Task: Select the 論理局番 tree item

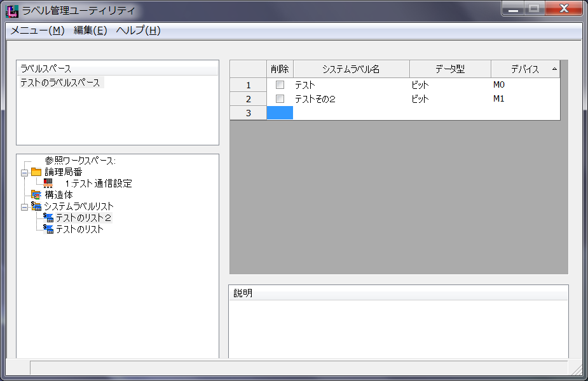Action: tap(64, 172)
